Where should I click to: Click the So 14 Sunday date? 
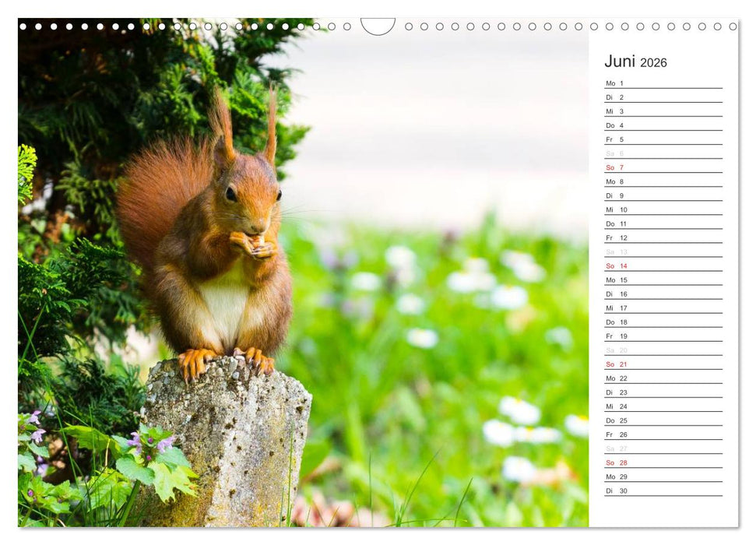pyautogui.click(x=615, y=265)
